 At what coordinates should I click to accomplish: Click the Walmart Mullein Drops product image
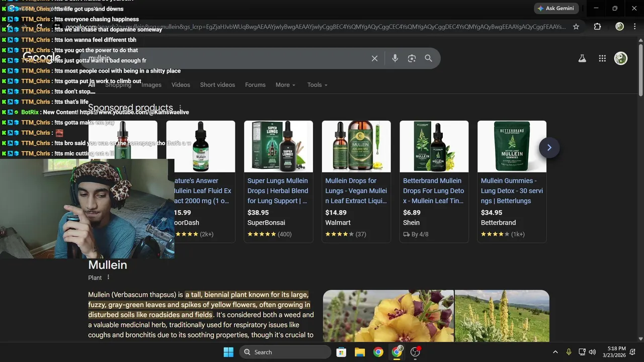[356, 146]
